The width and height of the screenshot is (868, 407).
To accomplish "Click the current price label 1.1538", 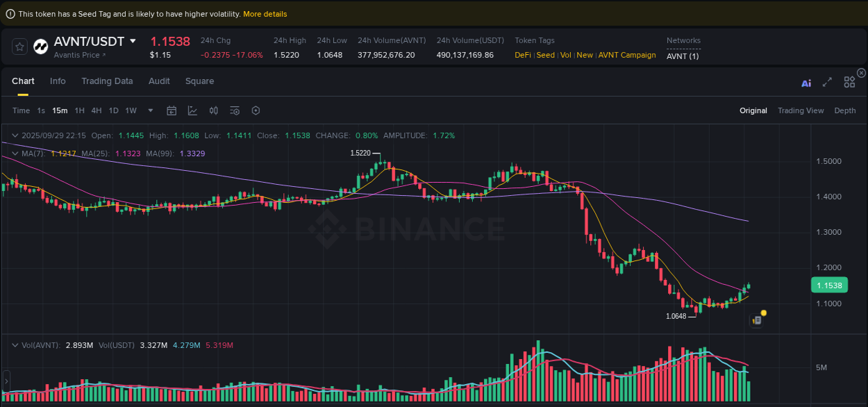I will pos(830,285).
